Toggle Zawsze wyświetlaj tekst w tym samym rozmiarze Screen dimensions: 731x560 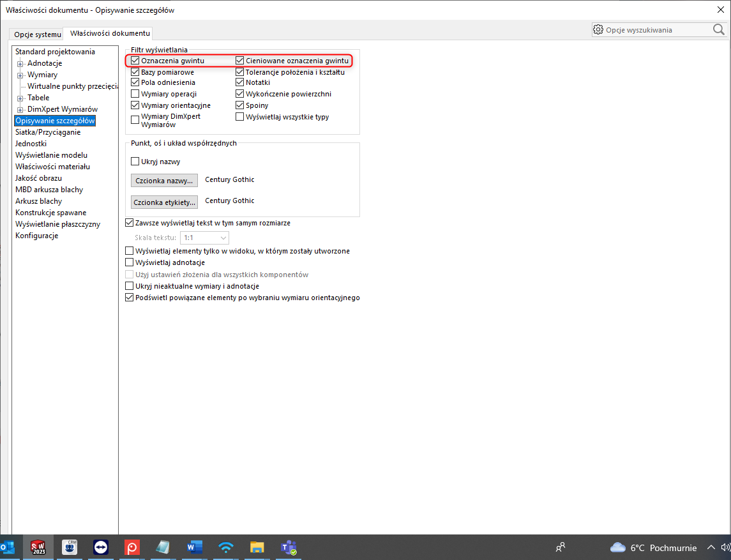pyautogui.click(x=130, y=223)
